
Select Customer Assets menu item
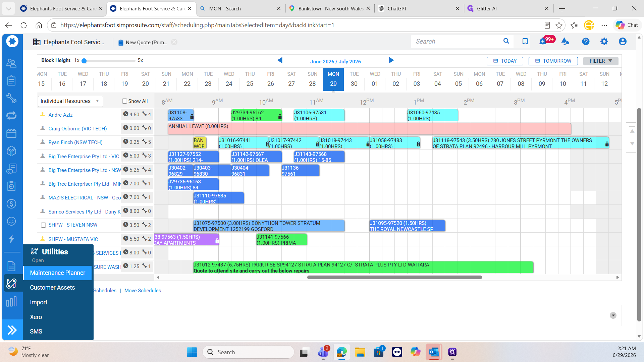click(x=52, y=288)
